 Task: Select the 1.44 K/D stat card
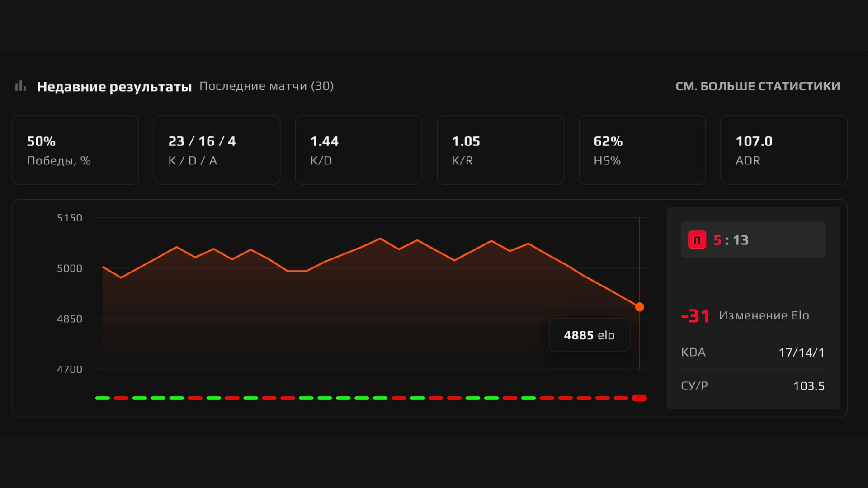[x=359, y=150]
